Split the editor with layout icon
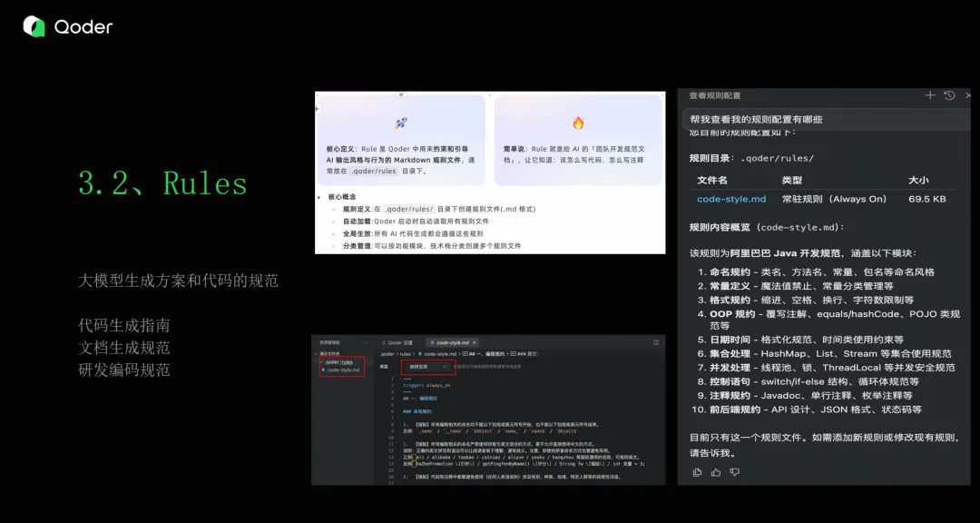Image resolution: width=980 pixels, height=523 pixels. tap(656, 342)
